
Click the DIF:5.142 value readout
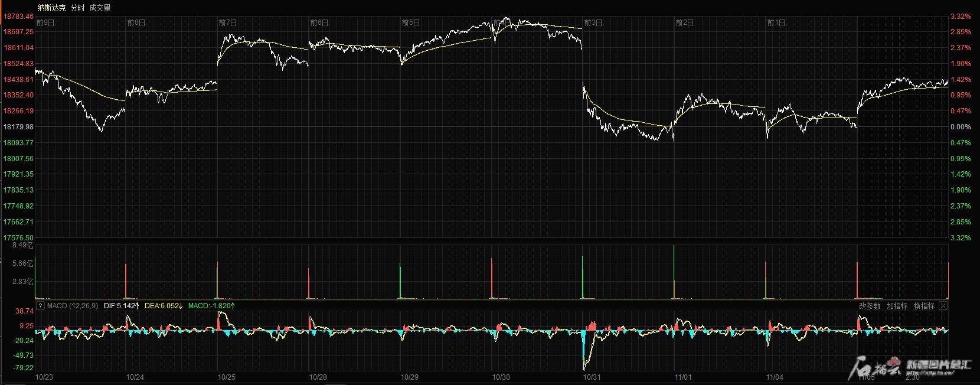(x=122, y=306)
